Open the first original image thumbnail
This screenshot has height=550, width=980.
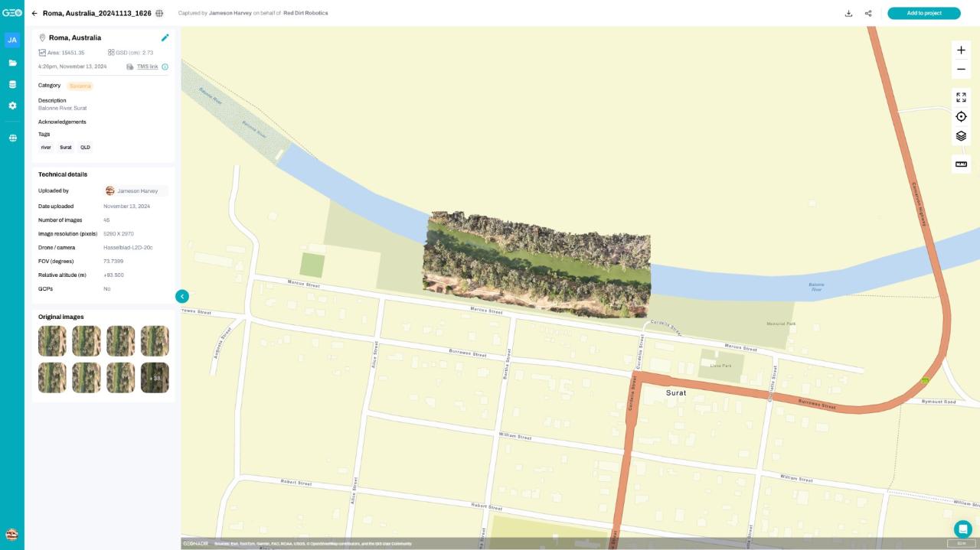pyautogui.click(x=52, y=341)
